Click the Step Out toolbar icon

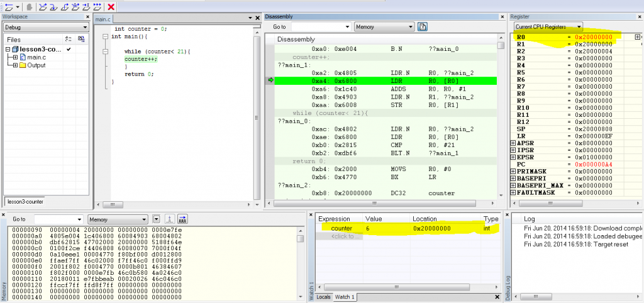tap(65, 7)
